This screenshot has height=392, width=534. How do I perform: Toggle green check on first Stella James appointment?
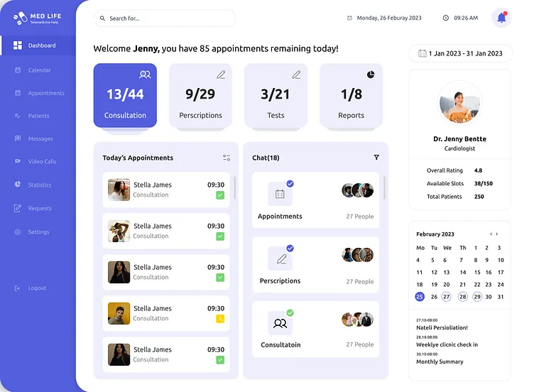click(x=220, y=195)
